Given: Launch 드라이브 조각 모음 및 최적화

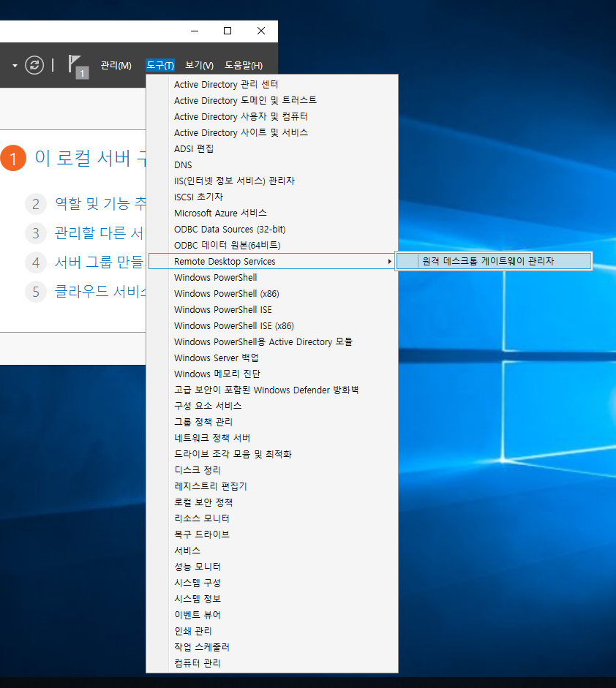Looking at the screenshot, I should point(273,454).
